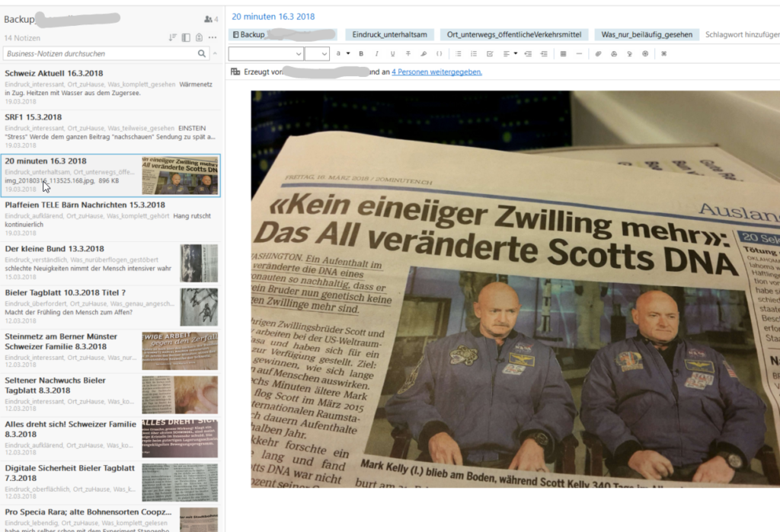Click the font color letter button

(338, 54)
